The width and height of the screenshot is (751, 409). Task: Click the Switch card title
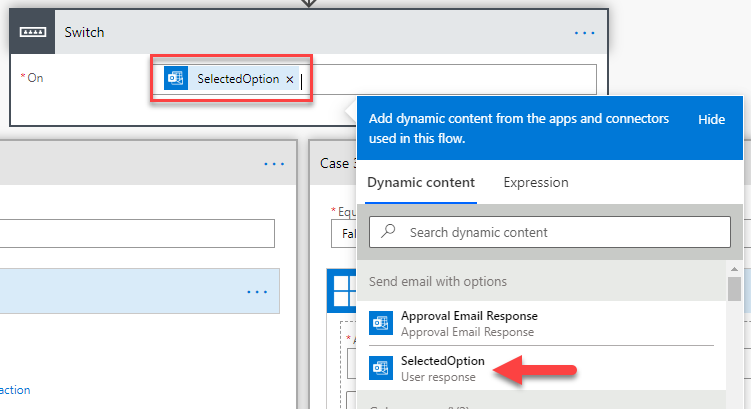[84, 32]
